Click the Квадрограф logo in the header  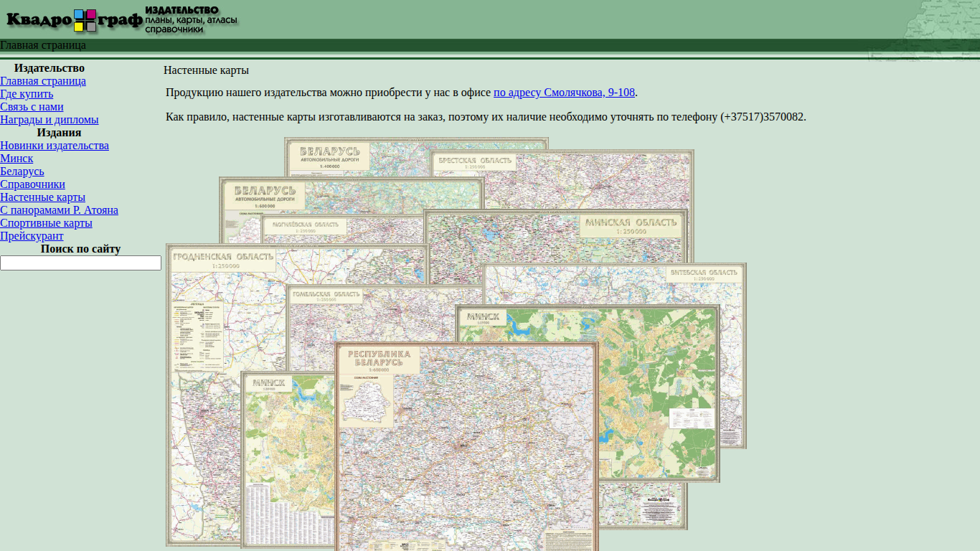pos(121,20)
